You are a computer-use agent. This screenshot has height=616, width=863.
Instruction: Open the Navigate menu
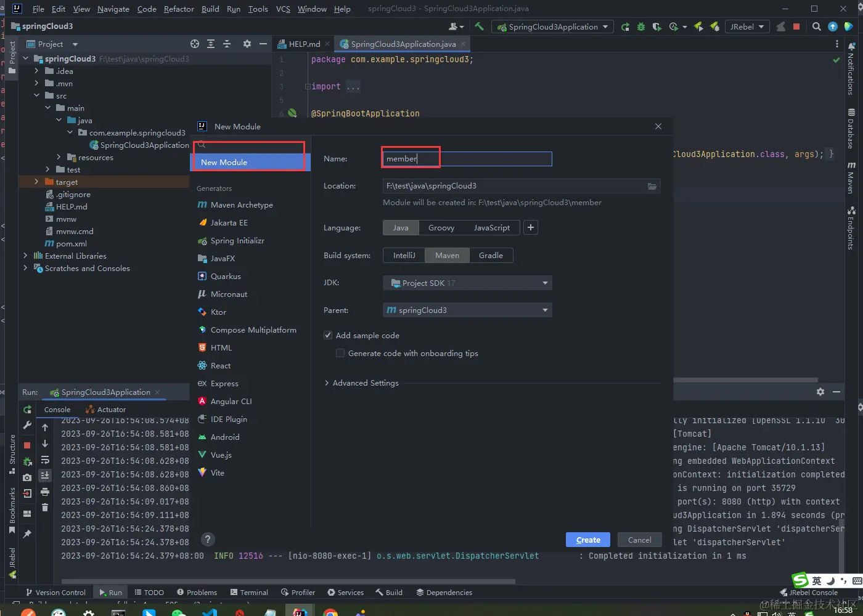click(113, 9)
